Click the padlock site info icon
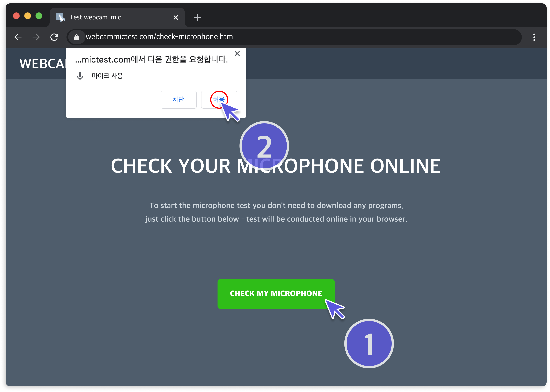The height and width of the screenshot is (392, 550). (x=76, y=37)
